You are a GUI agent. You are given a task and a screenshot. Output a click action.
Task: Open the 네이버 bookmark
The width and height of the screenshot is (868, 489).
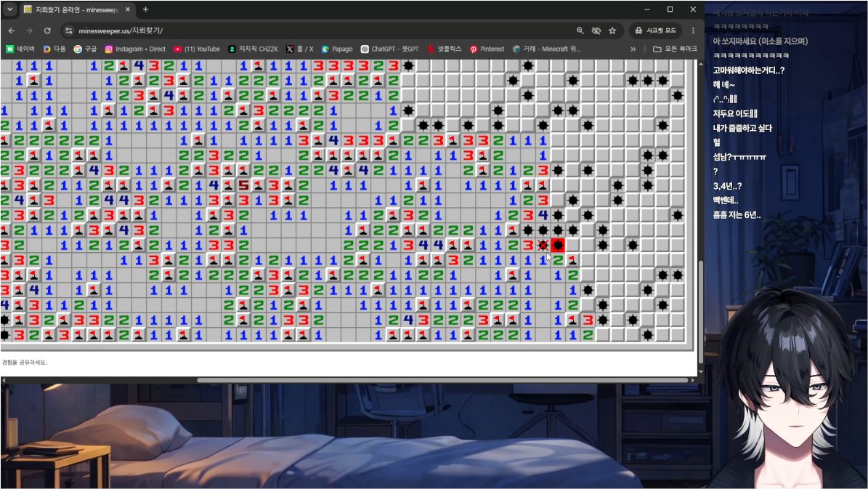click(20, 49)
